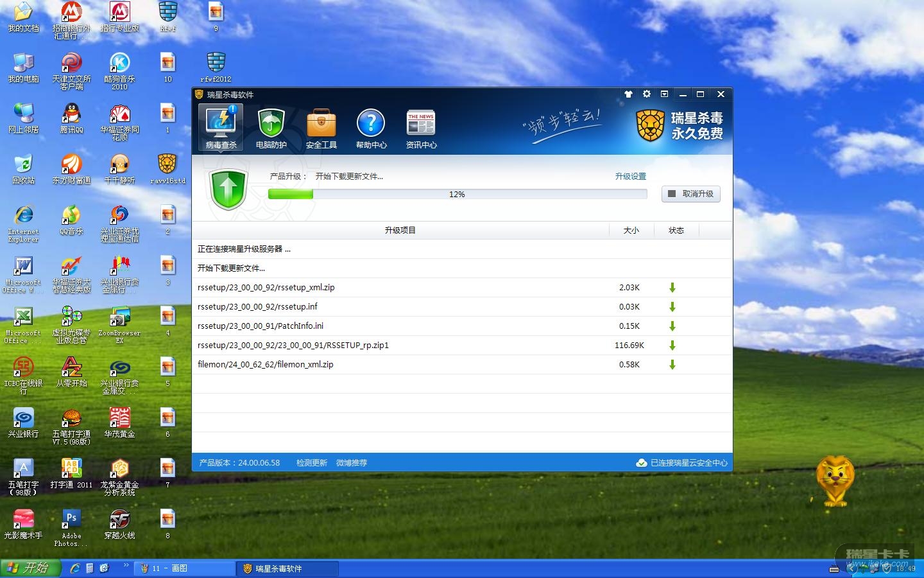
Task: Launch 千千静听 music player shortcut
Action: (119, 169)
